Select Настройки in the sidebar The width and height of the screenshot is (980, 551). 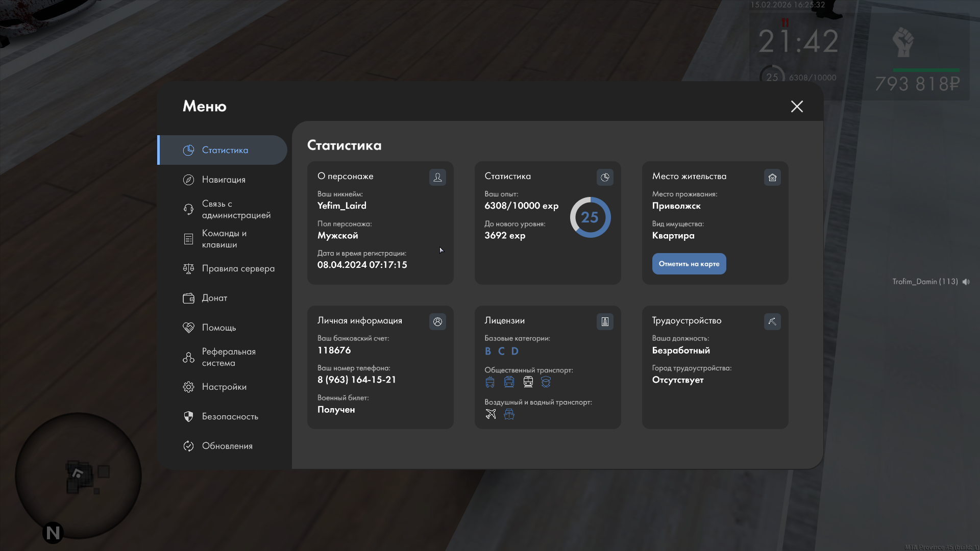(x=224, y=387)
